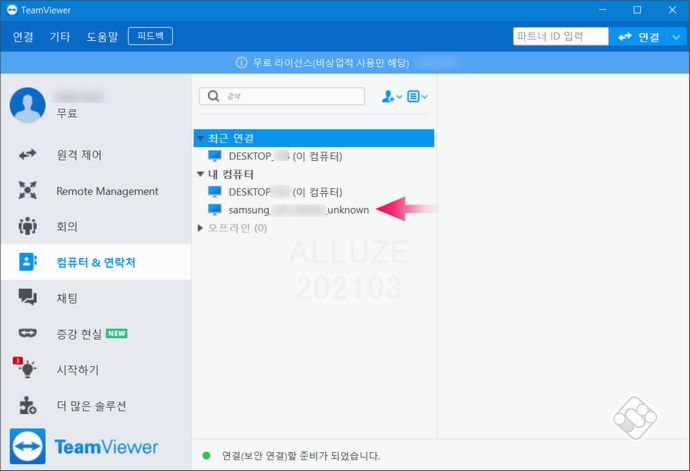Open 회의 in the sidebar

pyautogui.click(x=96, y=226)
